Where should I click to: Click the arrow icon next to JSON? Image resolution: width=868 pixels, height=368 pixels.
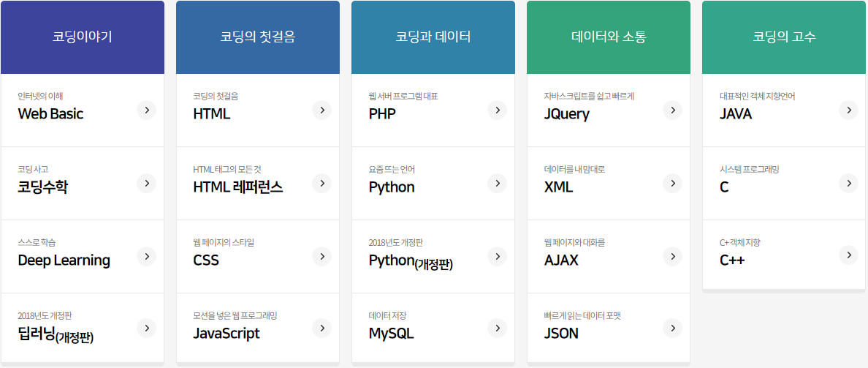click(x=673, y=328)
